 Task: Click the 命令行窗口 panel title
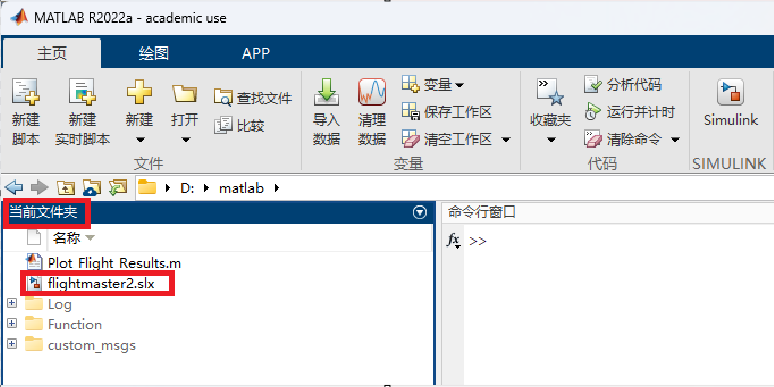481,213
